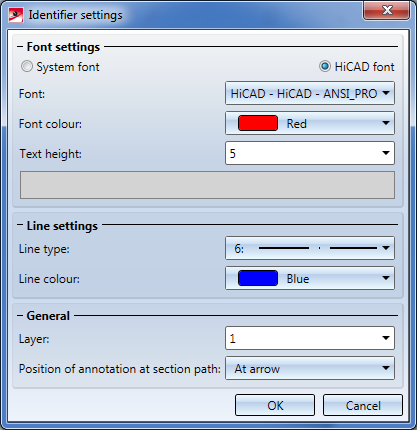Viewport: 417px width, 430px height.
Task: Open the Text height dropdown arrow
Action: click(386, 153)
